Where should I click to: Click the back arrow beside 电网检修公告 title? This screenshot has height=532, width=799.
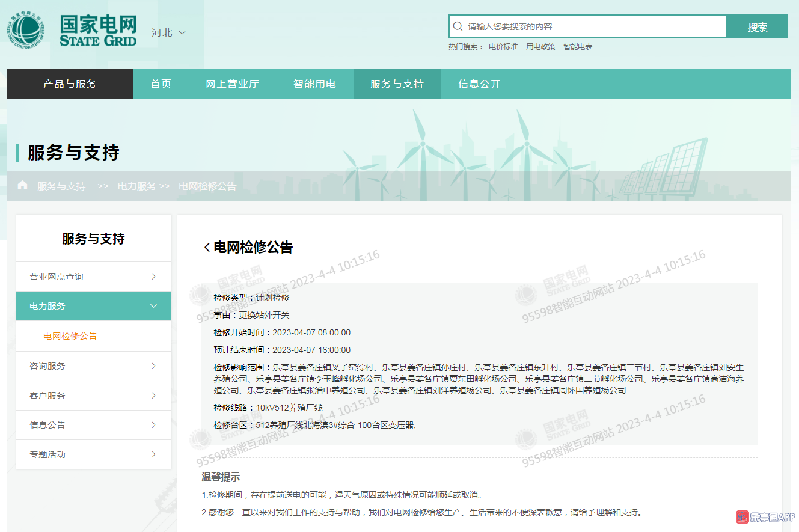207,248
